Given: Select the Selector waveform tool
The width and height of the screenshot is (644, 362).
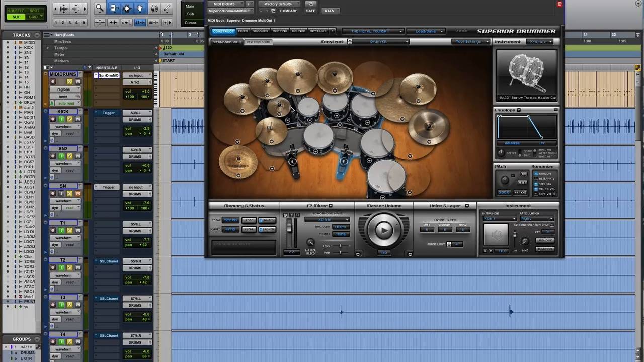Looking at the screenshot, I should 127,8.
